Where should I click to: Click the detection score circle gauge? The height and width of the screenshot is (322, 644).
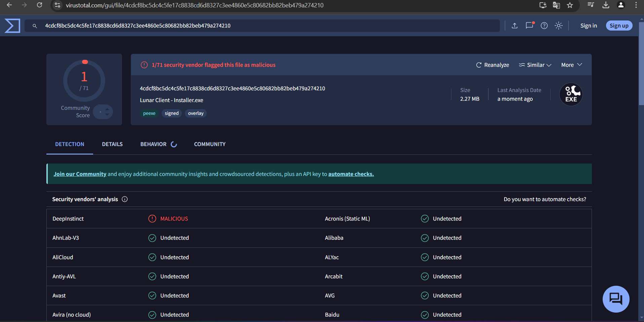(x=84, y=81)
